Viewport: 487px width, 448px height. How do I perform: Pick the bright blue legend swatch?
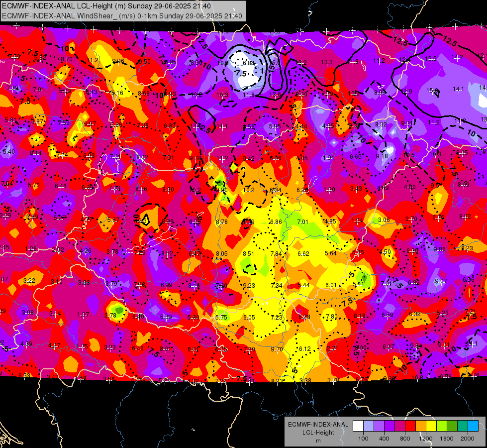point(473,426)
